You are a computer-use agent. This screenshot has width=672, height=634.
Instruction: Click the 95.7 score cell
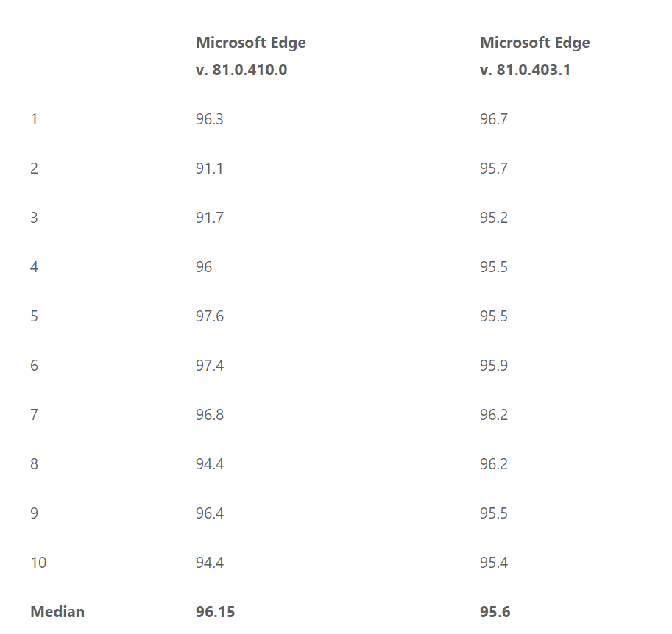(493, 168)
